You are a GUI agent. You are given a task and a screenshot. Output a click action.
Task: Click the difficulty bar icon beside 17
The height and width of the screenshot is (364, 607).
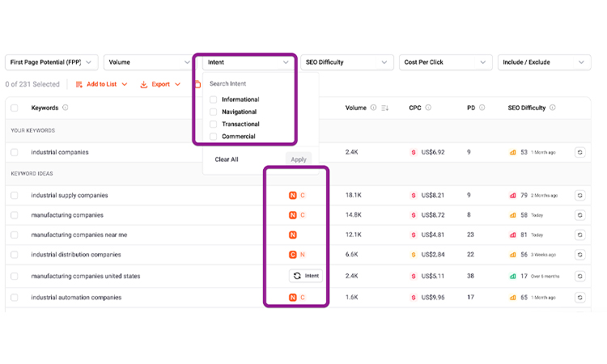click(x=512, y=276)
